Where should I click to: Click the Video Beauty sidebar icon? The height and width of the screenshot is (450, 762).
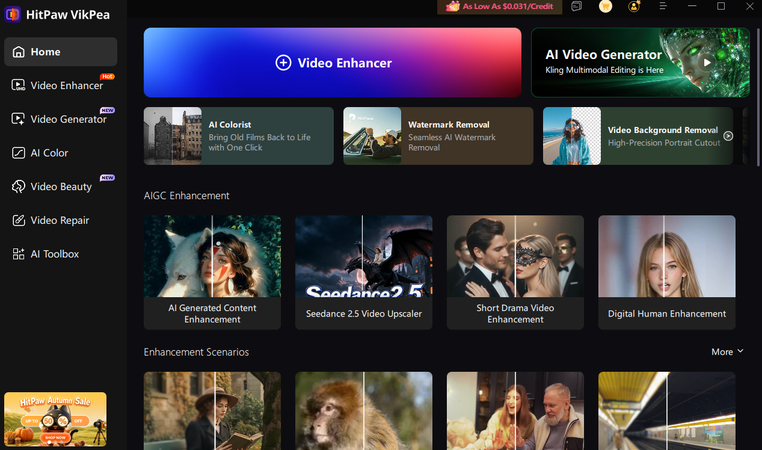[18, 187]
